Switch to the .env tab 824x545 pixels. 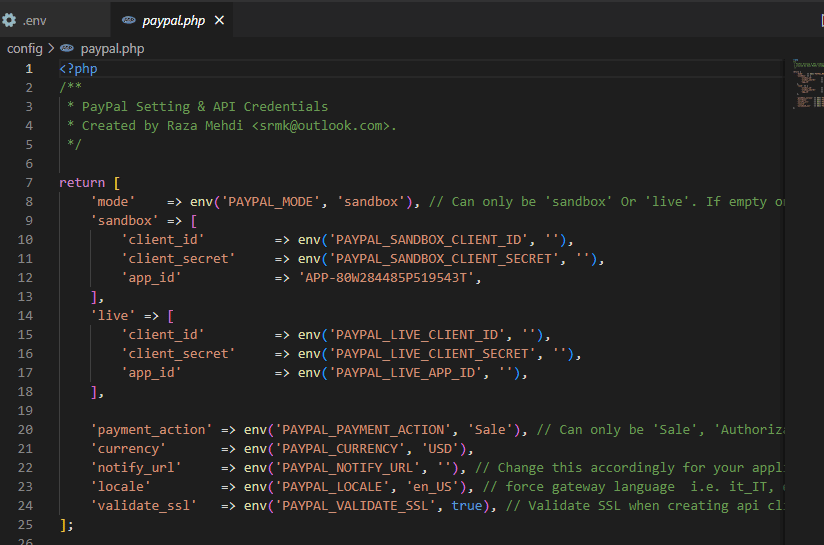(x=55, y=20)
